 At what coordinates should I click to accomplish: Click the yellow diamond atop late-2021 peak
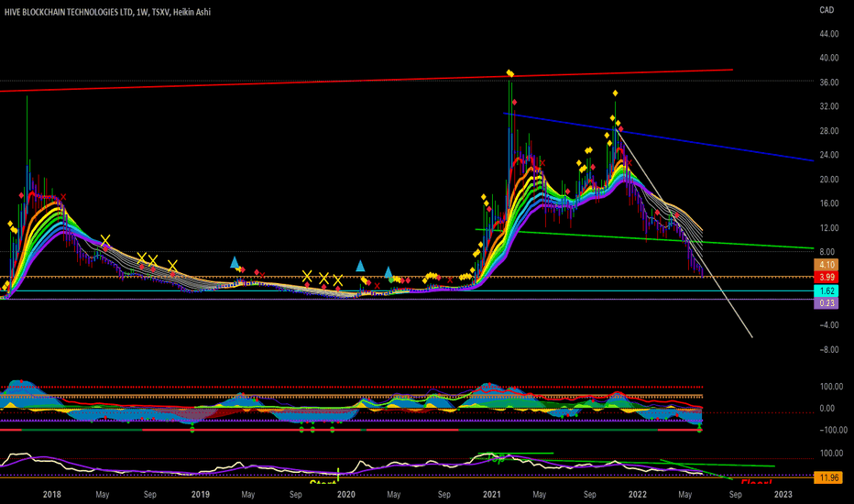[615, 93]
